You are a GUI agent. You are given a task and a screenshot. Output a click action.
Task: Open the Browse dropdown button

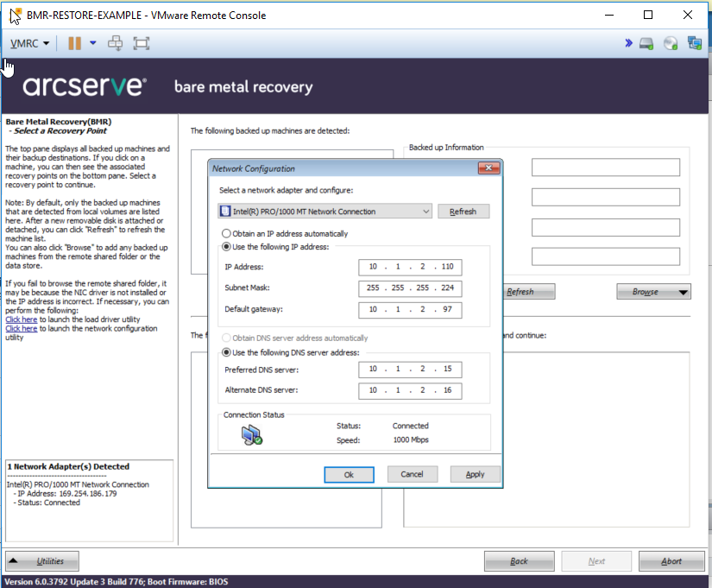point(653,292)
